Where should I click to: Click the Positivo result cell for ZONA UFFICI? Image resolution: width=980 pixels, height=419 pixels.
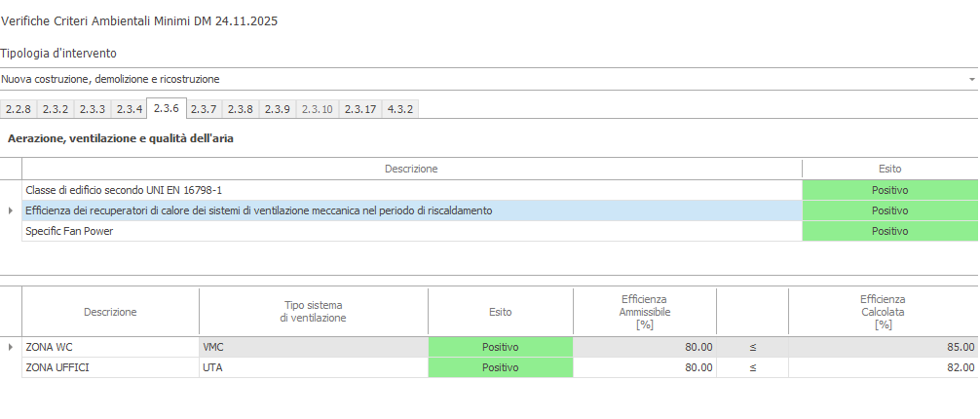[500, 367]
